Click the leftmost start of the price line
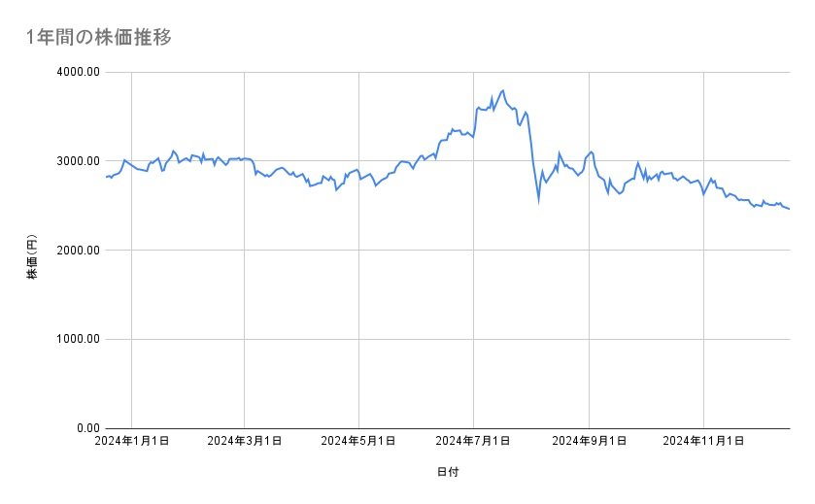 105,177
